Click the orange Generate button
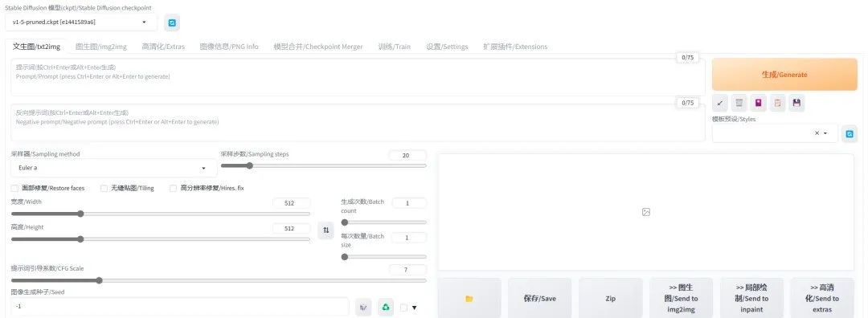The height and width of the screenshot is (318, 868). [784, 74]
